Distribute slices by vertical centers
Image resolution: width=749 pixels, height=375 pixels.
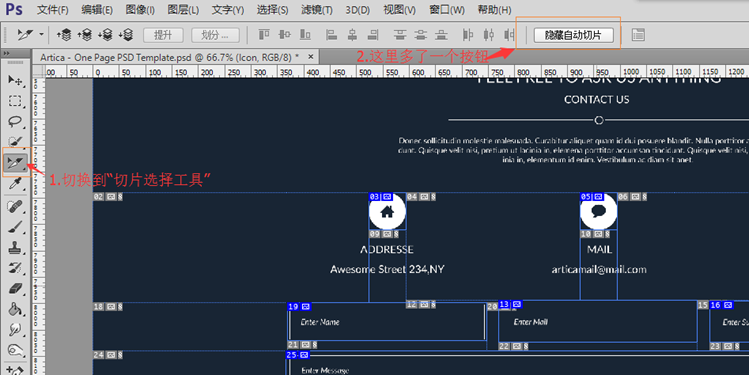[421, 34]
